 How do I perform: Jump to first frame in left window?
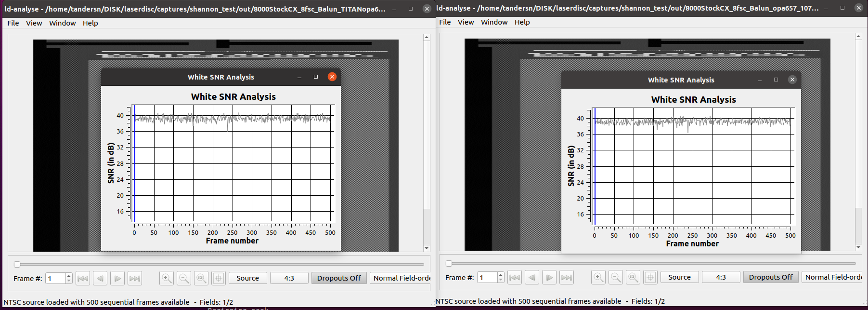[x=83, y=278]
